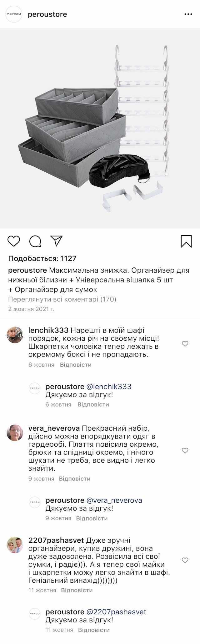
Task: Reply to vera_neverova's comment from 9 жовтня
Action: click(75, 479)
